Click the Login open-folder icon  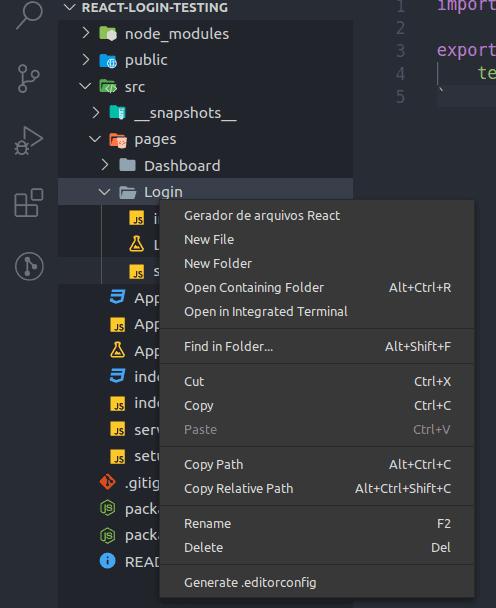click(x=127, y=192)
